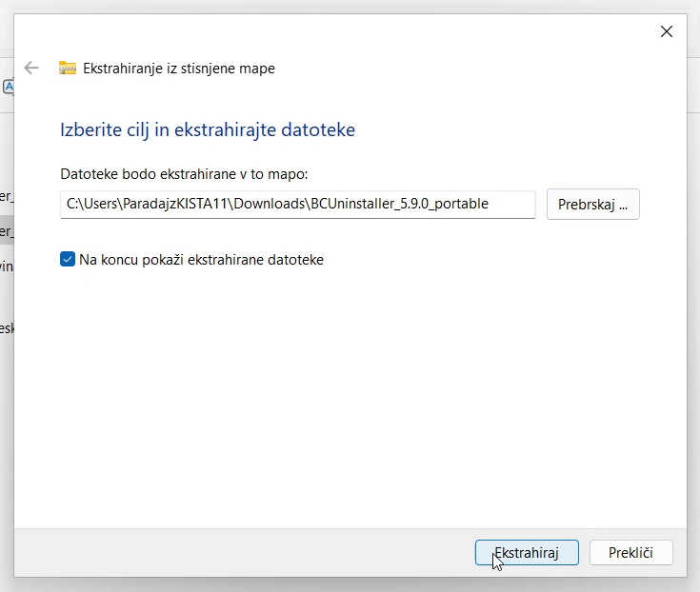The height and width of the screenshot is (592, 700).
Task: Select the background item ending in 'esk'
Action: coord(7,328)
